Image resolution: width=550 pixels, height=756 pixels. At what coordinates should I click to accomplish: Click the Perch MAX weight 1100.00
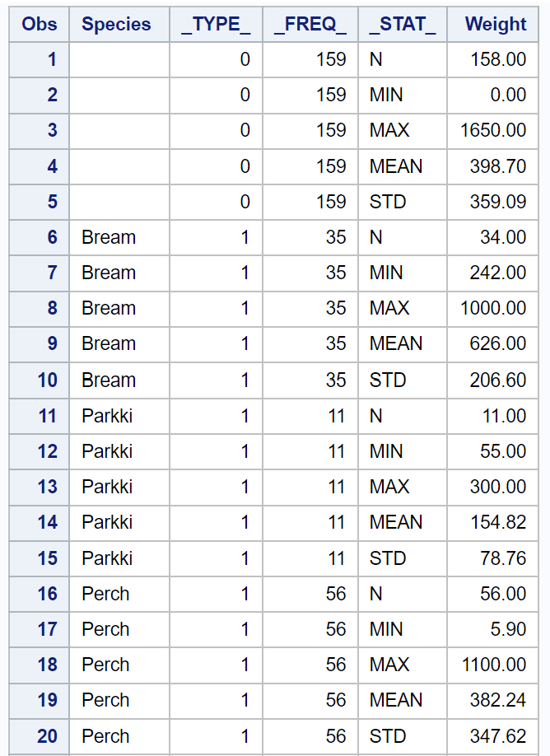pos(494,665)
